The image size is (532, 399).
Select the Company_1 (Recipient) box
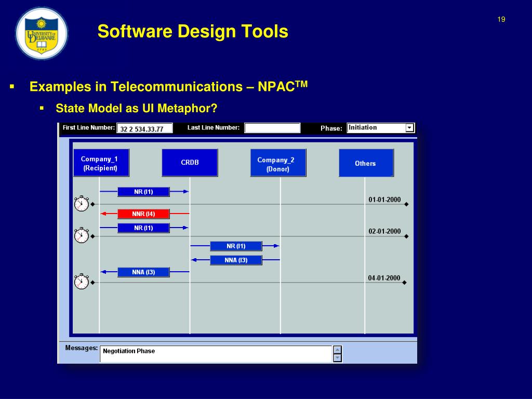coord(101,163)
